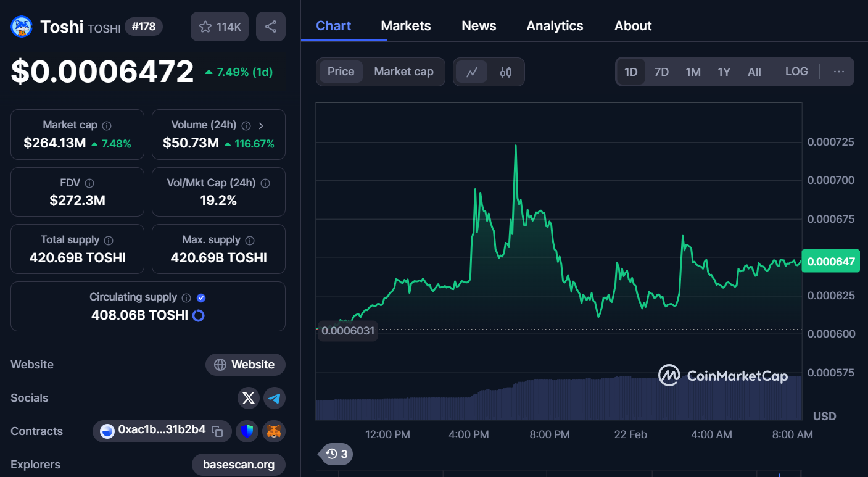The width and height of the screenshot is (868, 477).
Task: Select the 7D time range
Action: [661, 72]
